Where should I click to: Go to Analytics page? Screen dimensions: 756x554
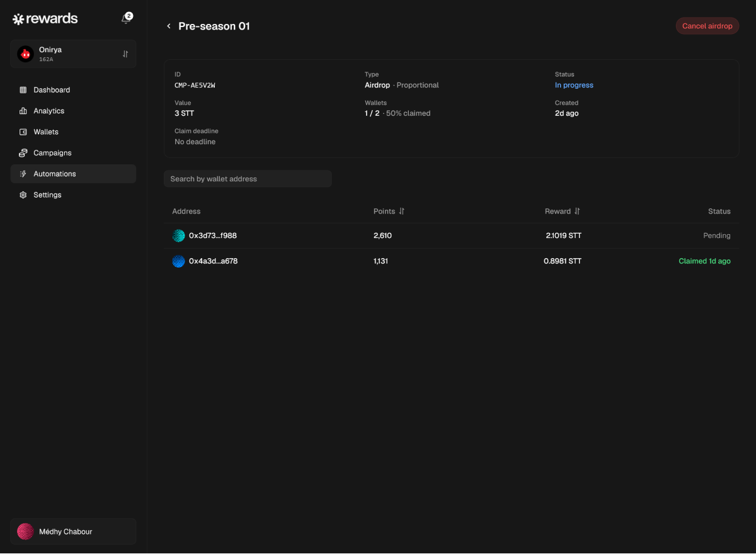(73, 111)
